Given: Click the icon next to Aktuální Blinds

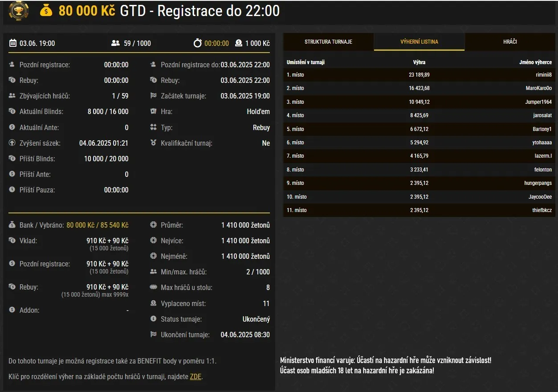Looking at the screenshot, I should (x=12, y=111).
